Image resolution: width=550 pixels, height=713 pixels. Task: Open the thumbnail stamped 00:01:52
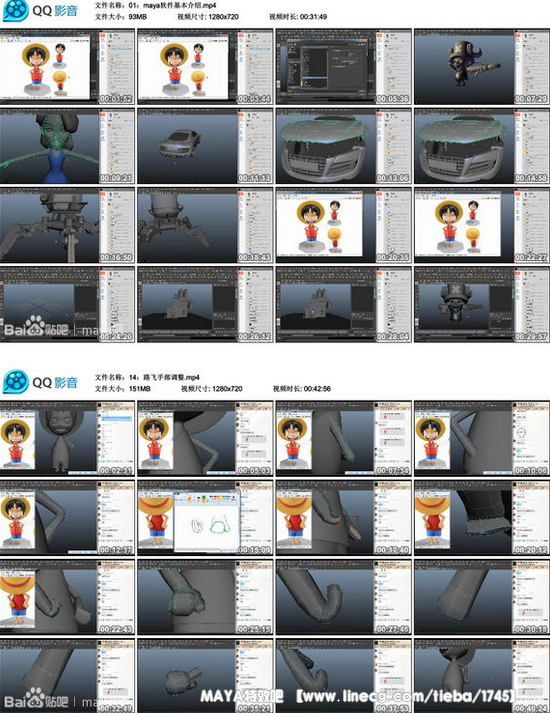(x=67, y=67)
